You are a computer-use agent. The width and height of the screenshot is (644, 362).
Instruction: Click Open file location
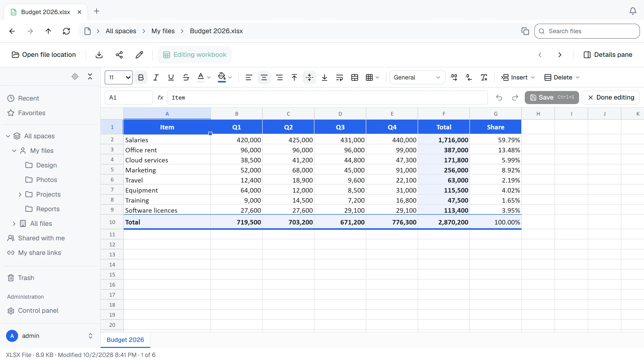[44, 55]
